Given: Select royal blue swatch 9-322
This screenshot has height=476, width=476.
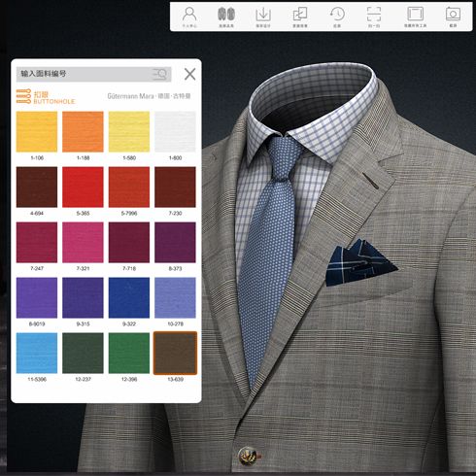Looking at the screenshot, I should tap(129, 297).
